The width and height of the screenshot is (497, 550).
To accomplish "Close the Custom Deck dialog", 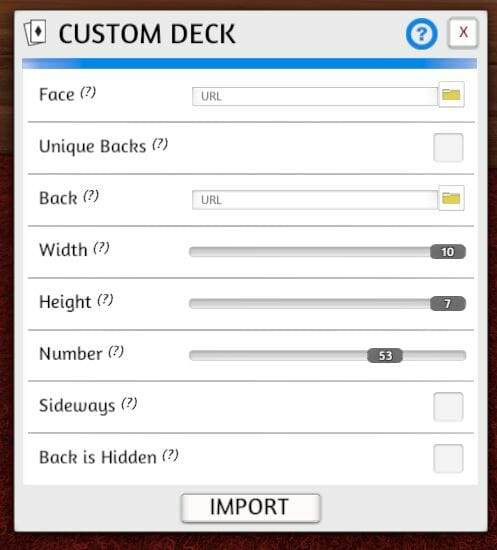I will click(463, 33).
